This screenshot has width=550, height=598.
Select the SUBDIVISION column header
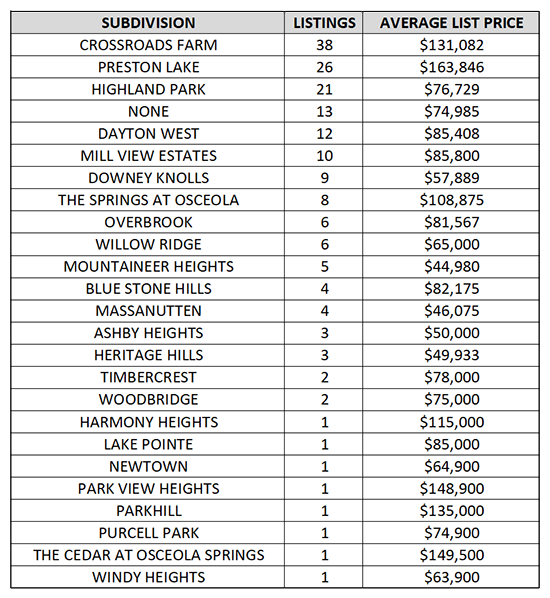point(148,23)
